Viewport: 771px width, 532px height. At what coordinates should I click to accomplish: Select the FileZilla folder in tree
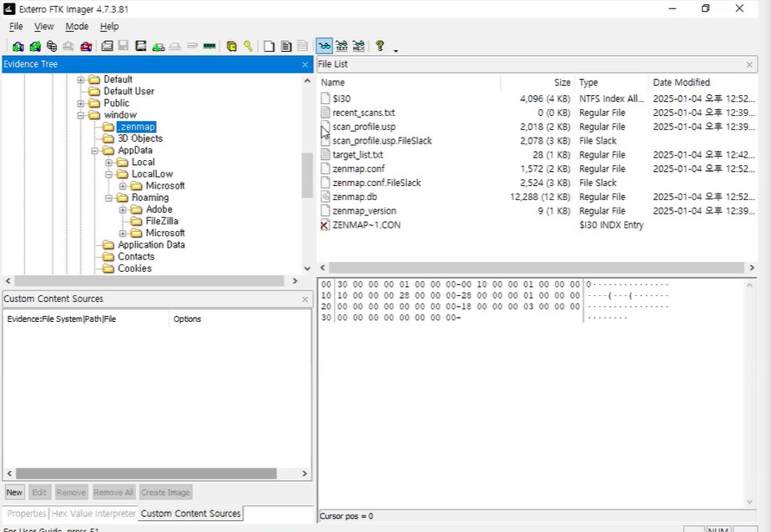pos(162,221)
